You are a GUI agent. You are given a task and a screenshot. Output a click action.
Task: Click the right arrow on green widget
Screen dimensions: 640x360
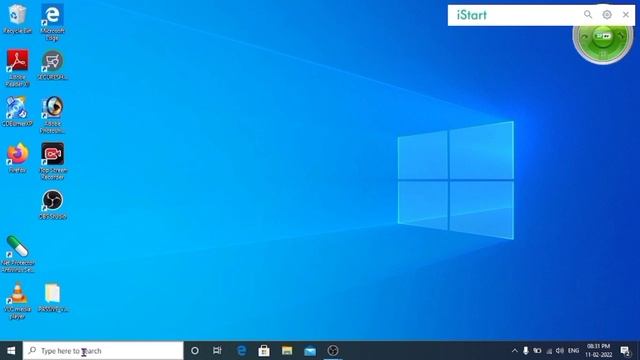[621, 36]
